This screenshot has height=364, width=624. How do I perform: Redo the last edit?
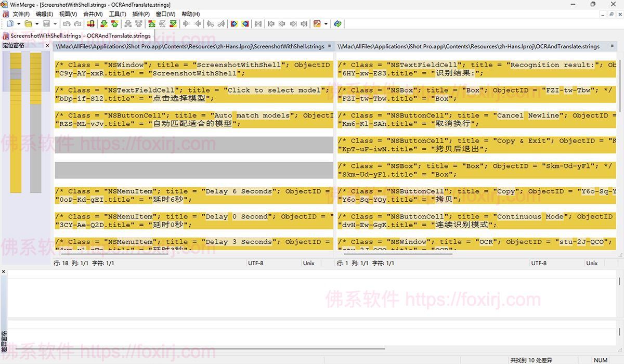tap(77, 23)
